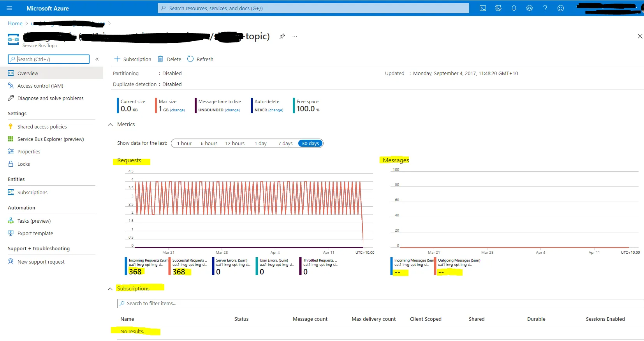Go to Home breadcrumb
Viewport: 644px width, 341px height.
point(15,23)
